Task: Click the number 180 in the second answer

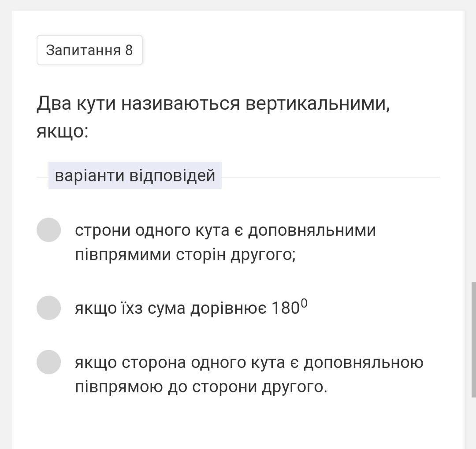Action: pos(286,308)
